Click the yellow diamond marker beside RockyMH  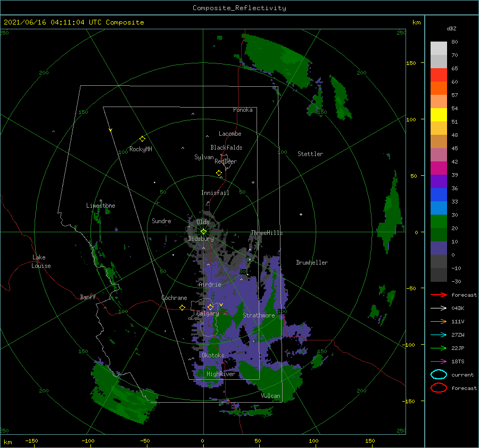(x=142, y=139)
